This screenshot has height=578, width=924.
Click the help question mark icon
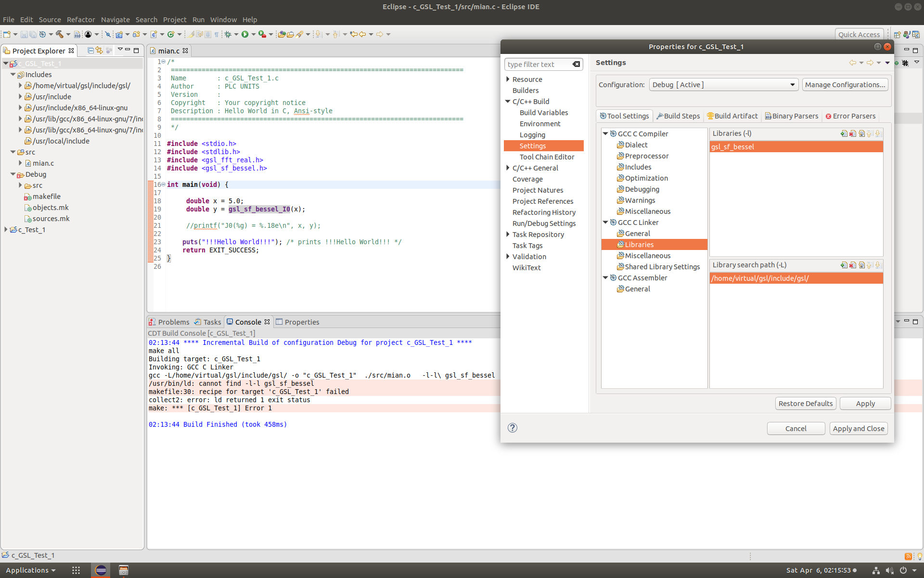pos(513,428)
